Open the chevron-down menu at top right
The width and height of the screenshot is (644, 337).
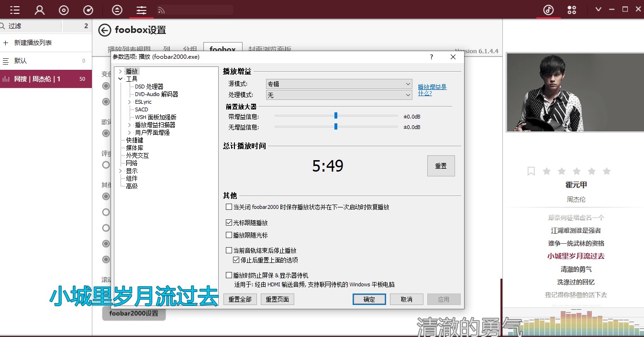(x=598, y=10)
